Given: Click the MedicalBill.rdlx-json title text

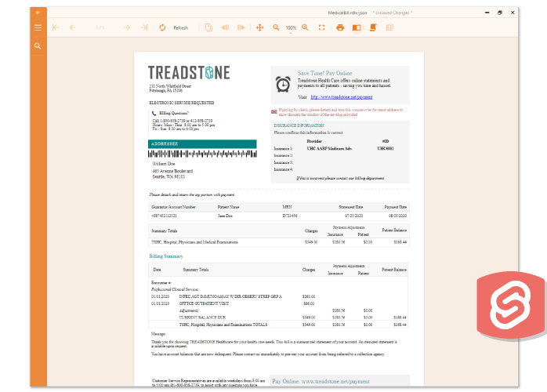Looking at the screenshot, I should 347,13.
